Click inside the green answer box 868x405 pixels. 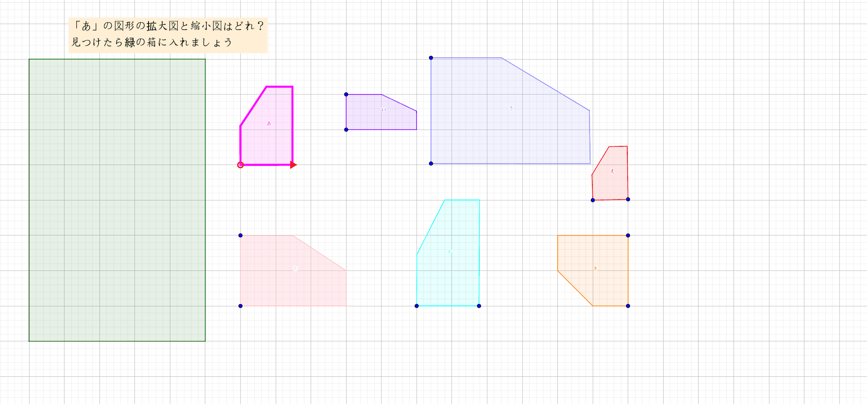(x=117, y=200)
